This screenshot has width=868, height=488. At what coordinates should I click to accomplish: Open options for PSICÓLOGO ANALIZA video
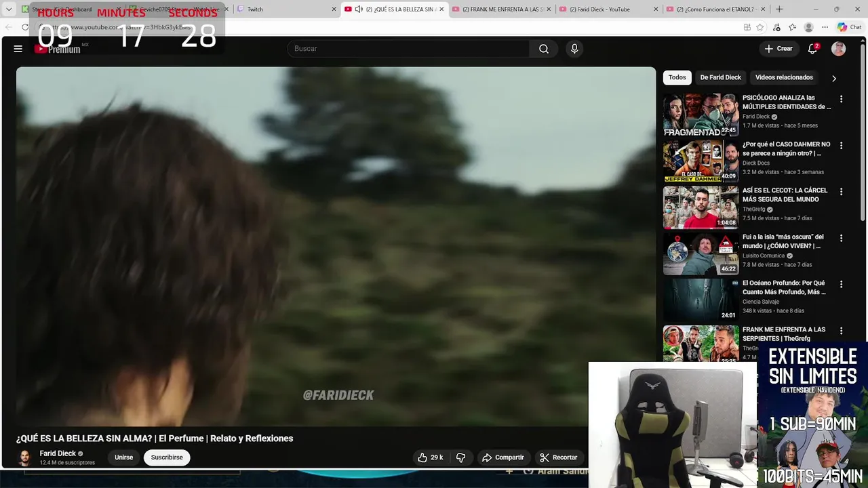[842, 99]
